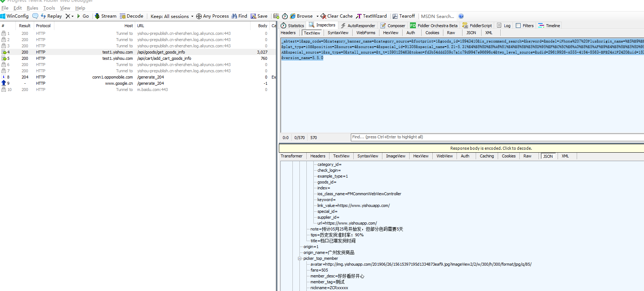Select request WebForms inspector tab
The image size is (644, 291).
[366, 33]
